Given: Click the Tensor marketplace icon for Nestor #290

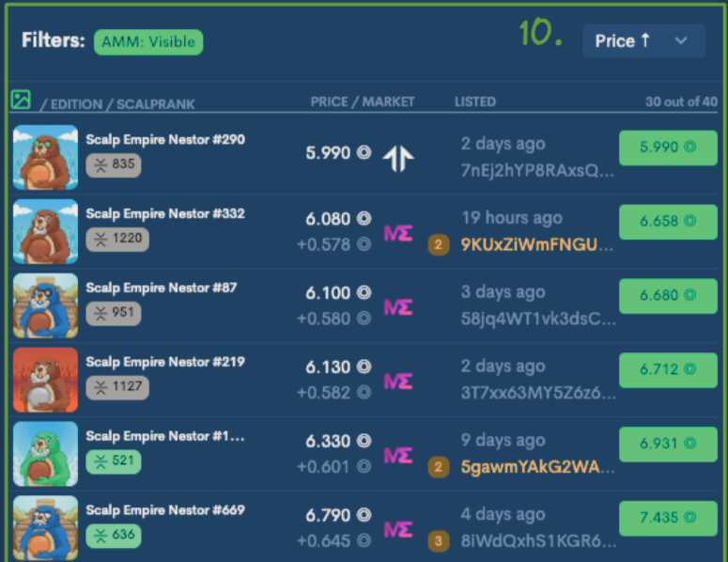Looking at the screenshot, I should pyautogui.click(x=398, y=159).
